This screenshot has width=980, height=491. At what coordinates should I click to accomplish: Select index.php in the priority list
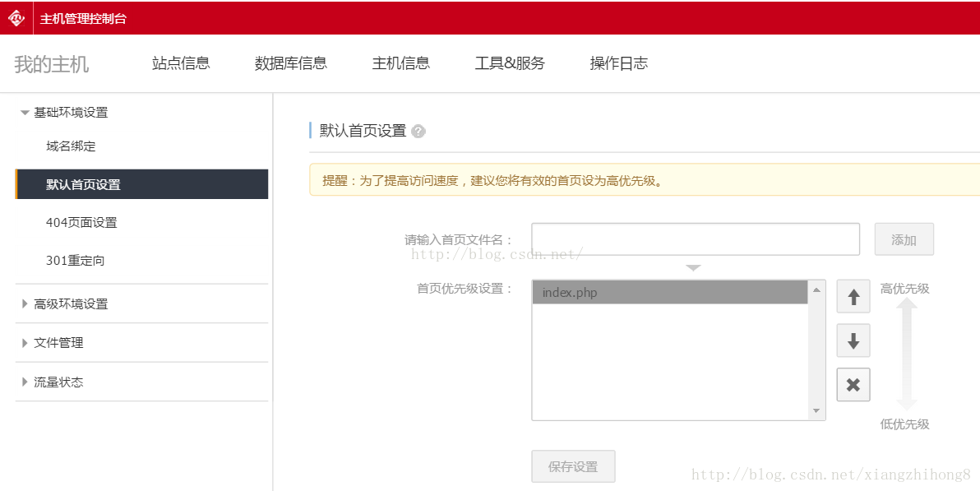pos(670,293)
